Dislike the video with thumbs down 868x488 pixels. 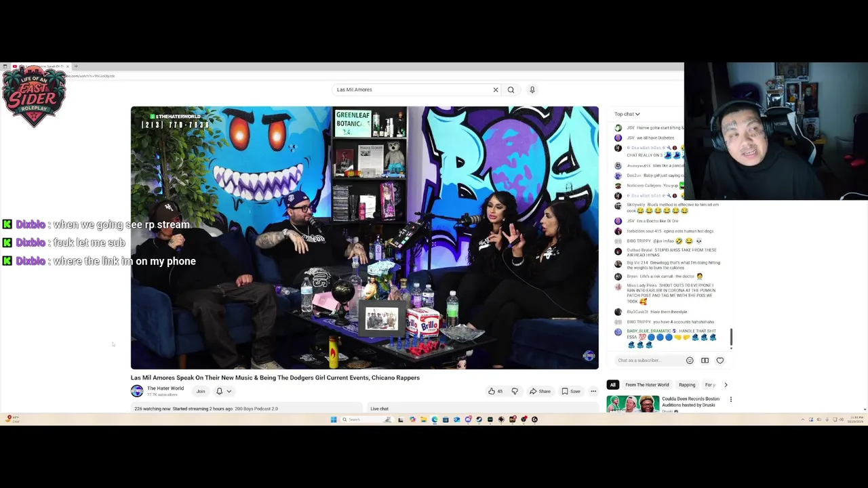(515, 391)
